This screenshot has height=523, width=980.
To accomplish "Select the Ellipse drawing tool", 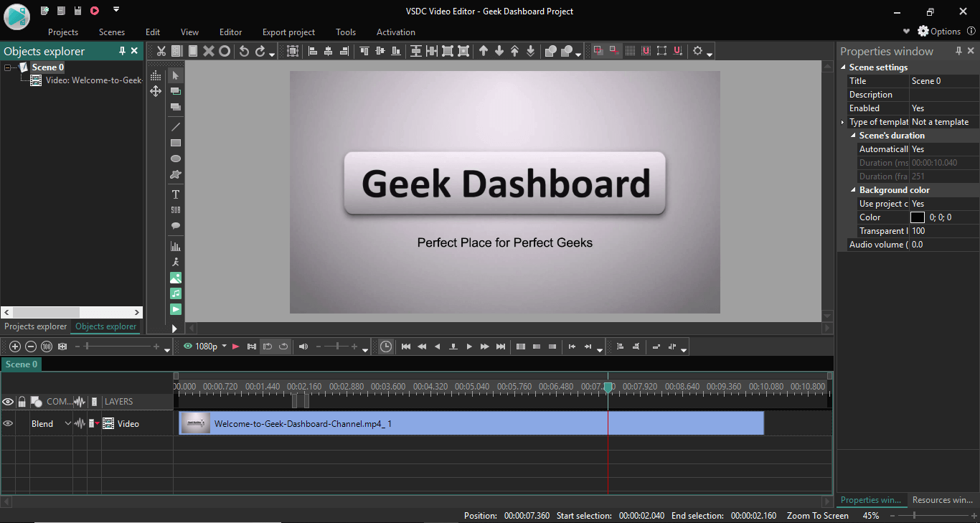I will [x=175, y=159].
